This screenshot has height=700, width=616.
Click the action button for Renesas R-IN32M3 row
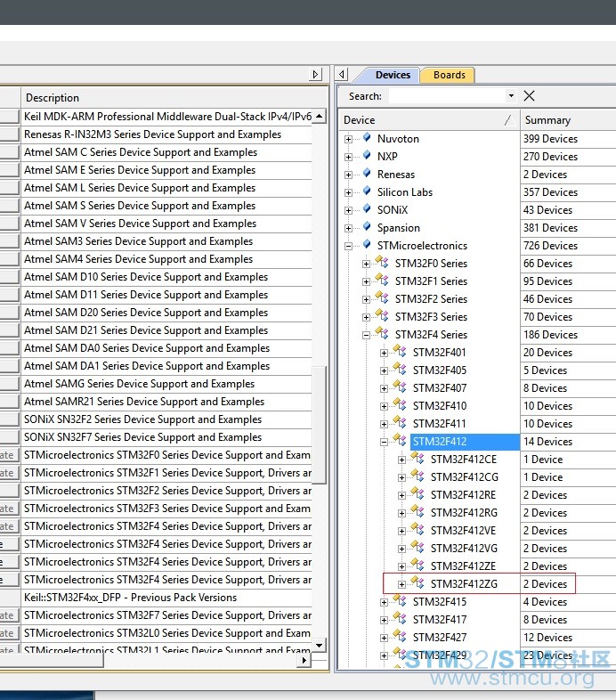pos(10,134)
